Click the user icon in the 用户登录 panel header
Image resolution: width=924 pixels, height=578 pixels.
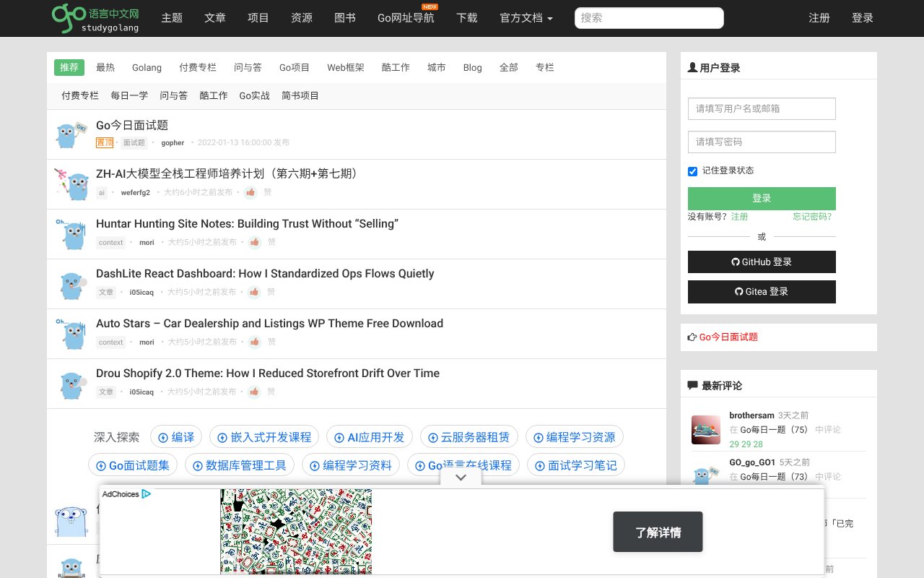click(x=692, y=67)
